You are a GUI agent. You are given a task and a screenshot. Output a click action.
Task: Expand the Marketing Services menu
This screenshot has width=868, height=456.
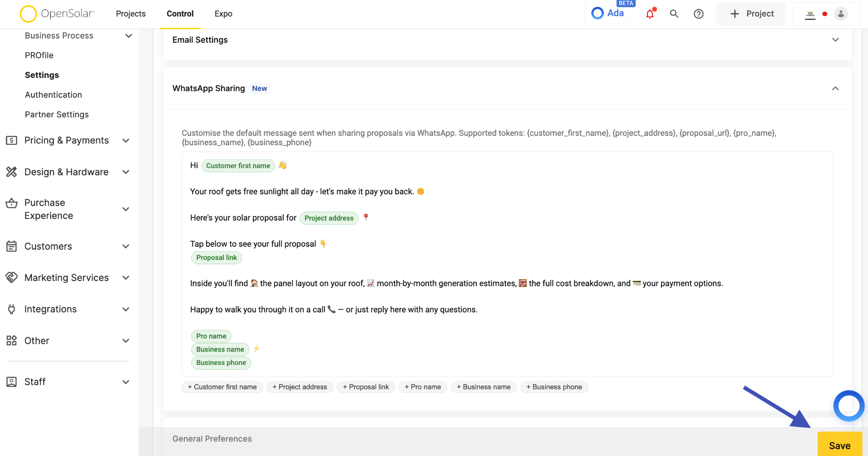pos(126,278)
